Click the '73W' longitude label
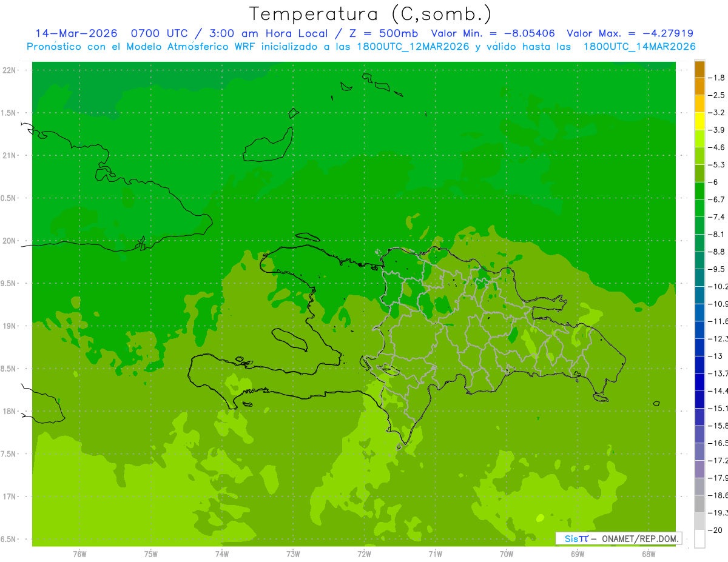The width and height of the screenshot is (728, 562). pyautogui.click(x=293, y=554)
